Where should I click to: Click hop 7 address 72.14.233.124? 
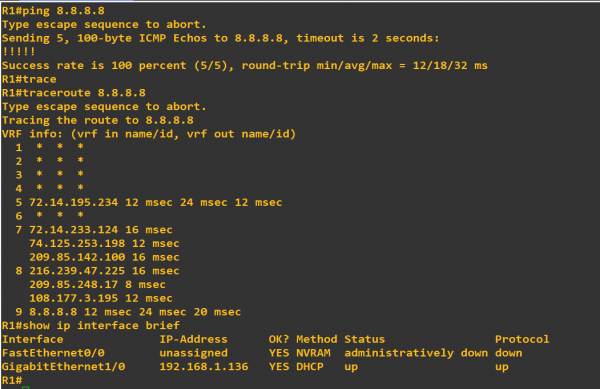point(73,230)
